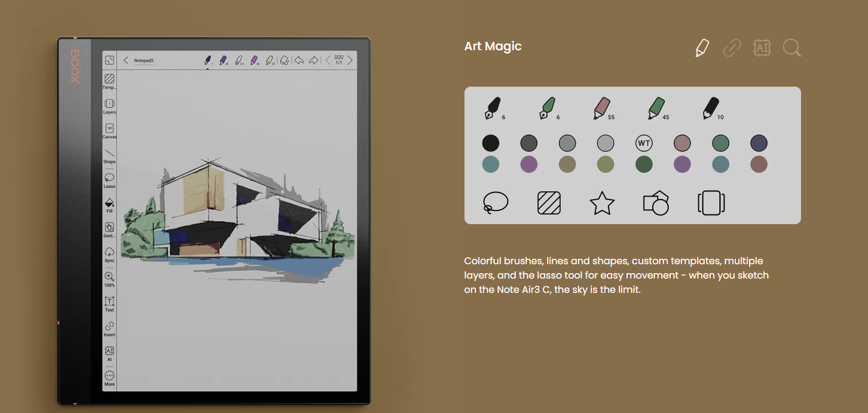868x413 pixels.
Task: Select the Shape line tool
Action: 109,154
